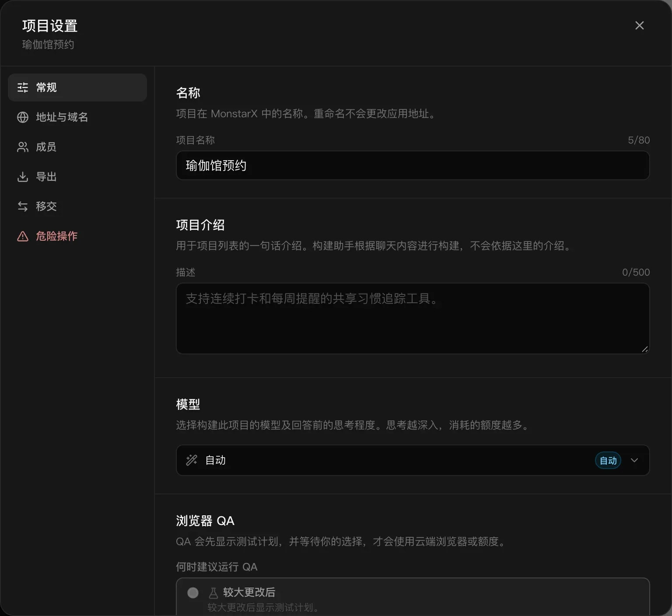The image size is (672, 616).
Task: Click the swap arrows icon beside 移交
Action: coord(23,206)
